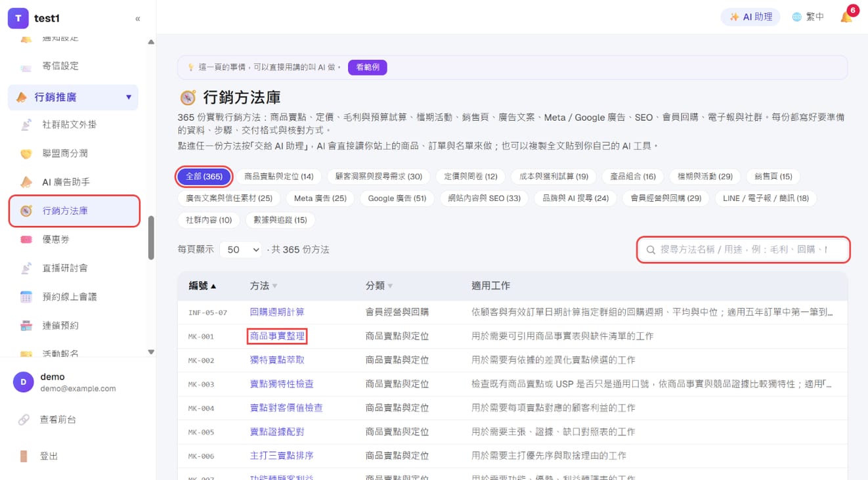Click the search magnifier icon
The width and height of the screenshot is (868, 480).
tap(651, 250)
